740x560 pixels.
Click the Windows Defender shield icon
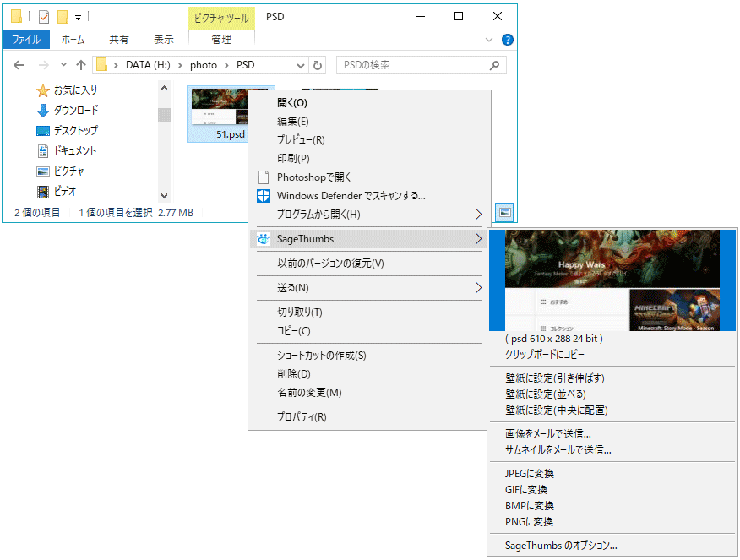pos(264,196)
